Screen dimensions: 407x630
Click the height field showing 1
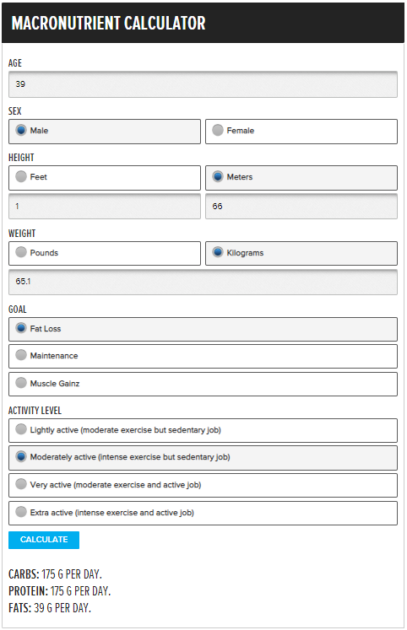[104, 207]
